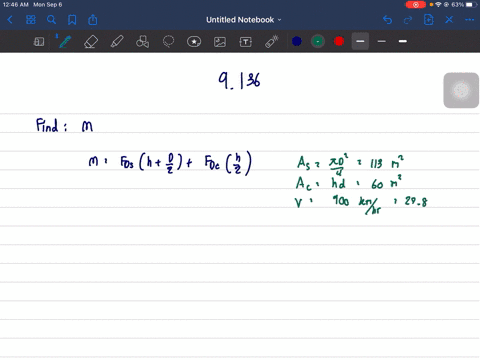Screen dimensions: 480x360
Task: Tap the red screen recording indicator
Action: [x=416, y=5]
